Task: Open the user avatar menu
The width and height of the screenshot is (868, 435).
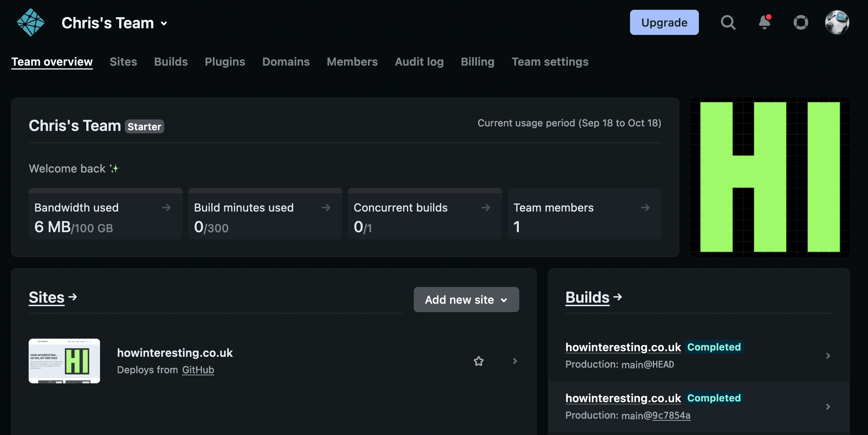Action: click(x=837, y=23)
